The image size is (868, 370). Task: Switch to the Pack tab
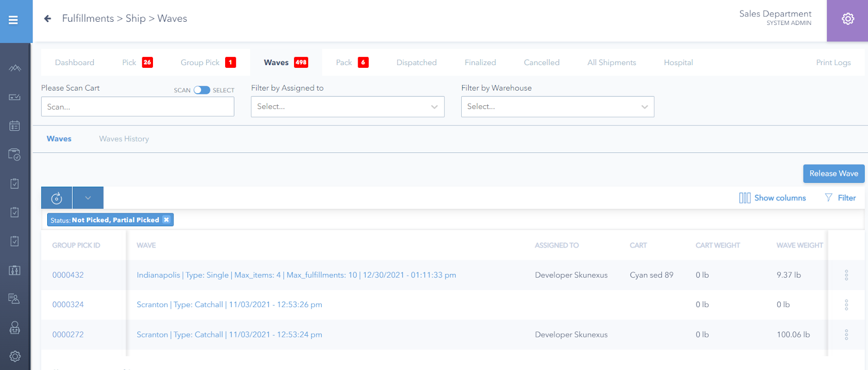[352, 62]
